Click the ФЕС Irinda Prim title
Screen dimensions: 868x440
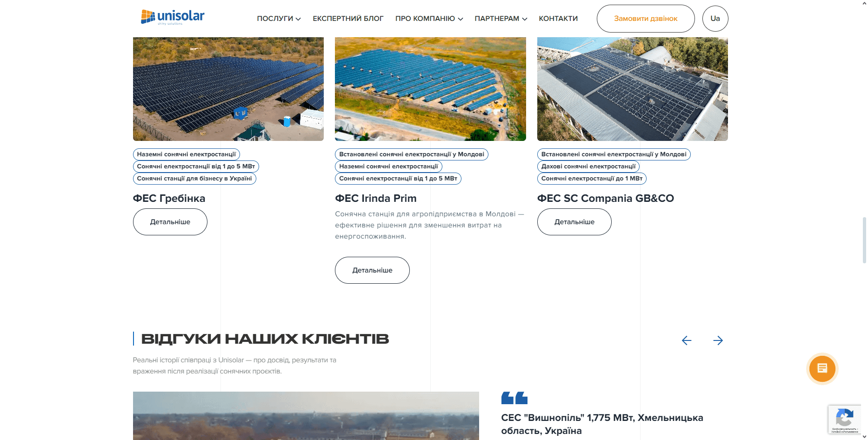(375, 199)
